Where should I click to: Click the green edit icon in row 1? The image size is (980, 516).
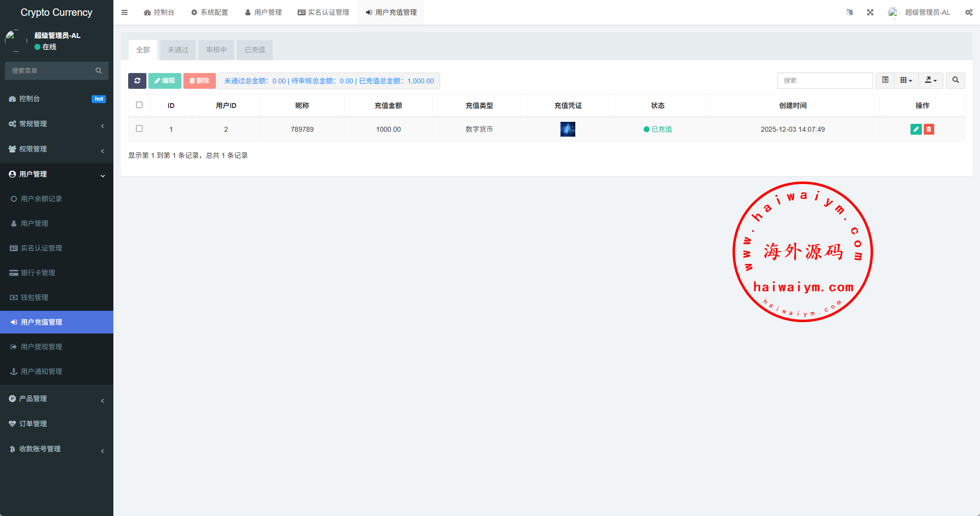click(x=916, y=129)
